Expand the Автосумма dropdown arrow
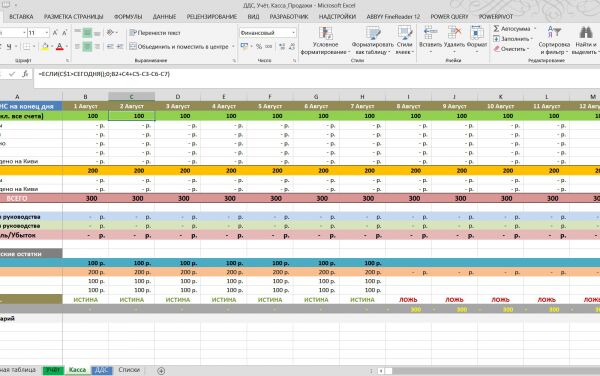Image resolution: width=600 pixels, height=376 pixels. tap(535, 29)
